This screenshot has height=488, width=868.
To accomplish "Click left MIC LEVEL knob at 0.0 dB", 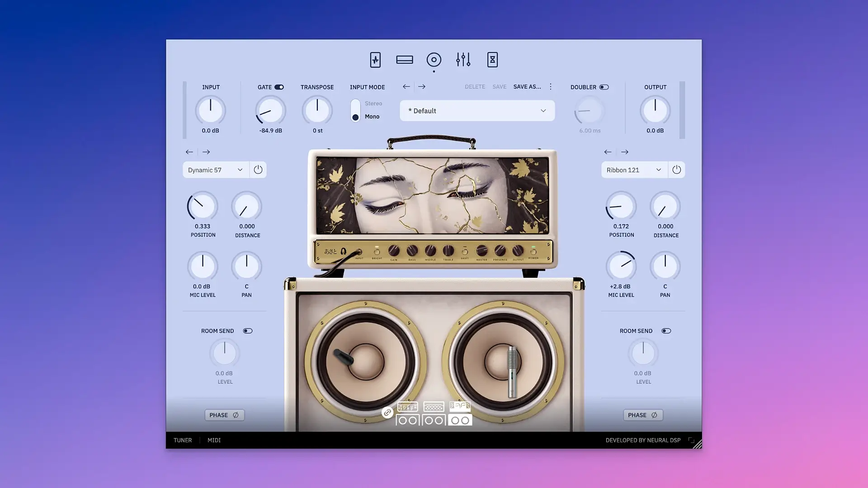I will [203, 266].
